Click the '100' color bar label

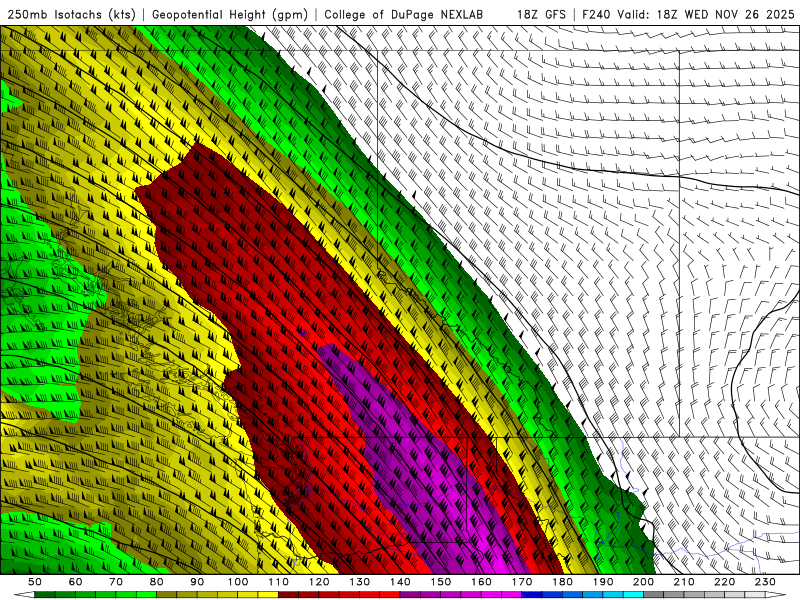238,582
